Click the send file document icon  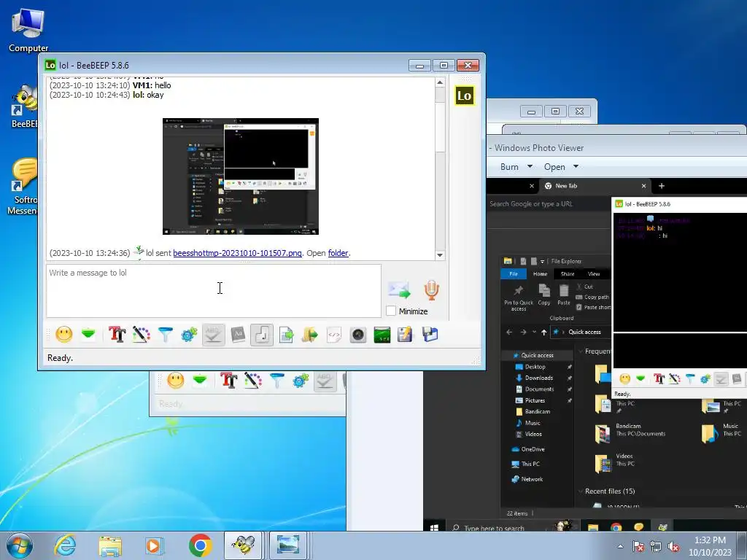286,334
